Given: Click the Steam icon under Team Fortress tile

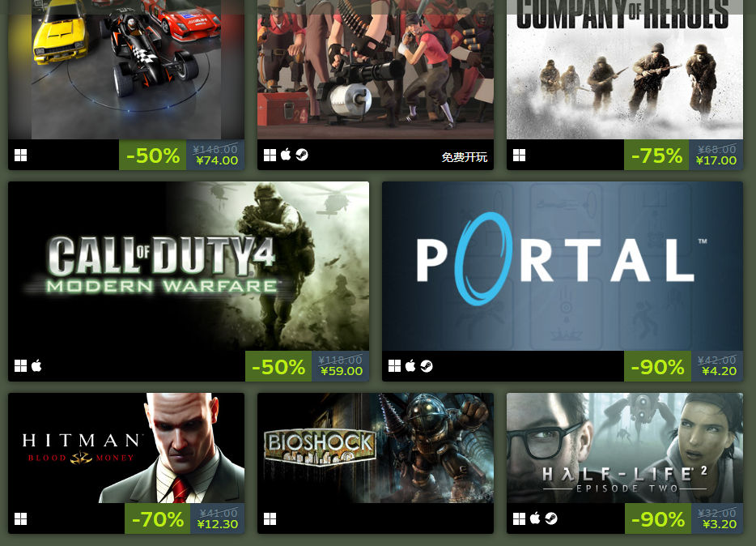Looking at the screenshot, I should pyautogui.click(x=302, y=155).
